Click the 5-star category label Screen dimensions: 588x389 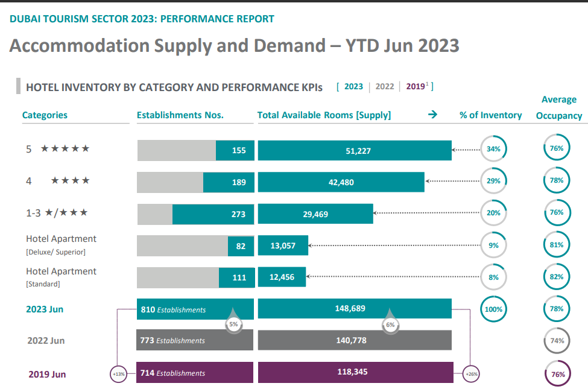(x=58, y=149)
